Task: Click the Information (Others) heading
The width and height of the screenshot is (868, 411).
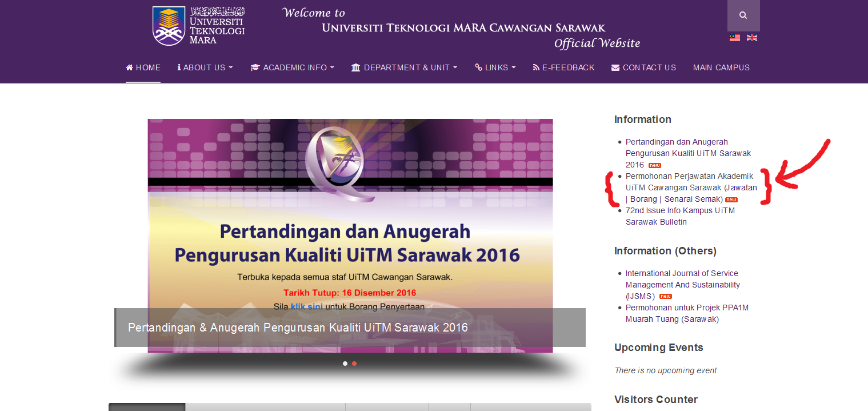Action: pos(665,251)
